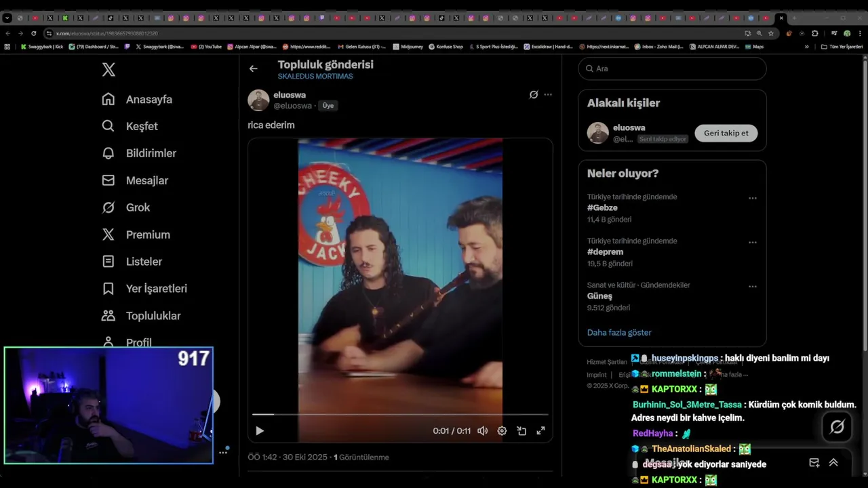Open the #Gebze trend
The image size is (868, 488).
click(602, 208)
